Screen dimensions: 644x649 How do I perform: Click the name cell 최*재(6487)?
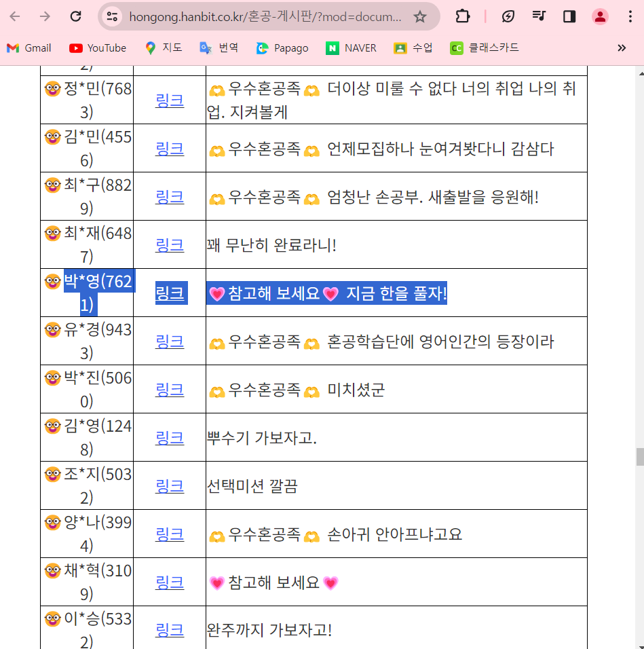pos(88,245)
